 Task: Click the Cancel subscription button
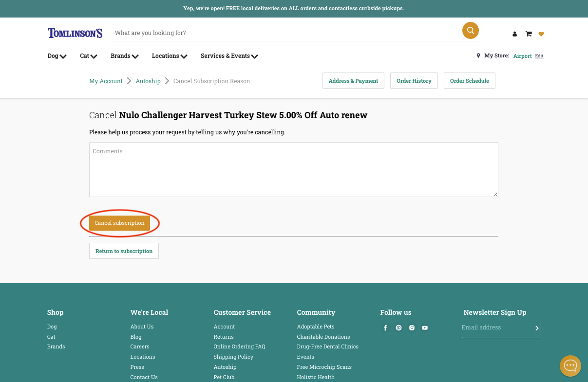pos(119,223)
